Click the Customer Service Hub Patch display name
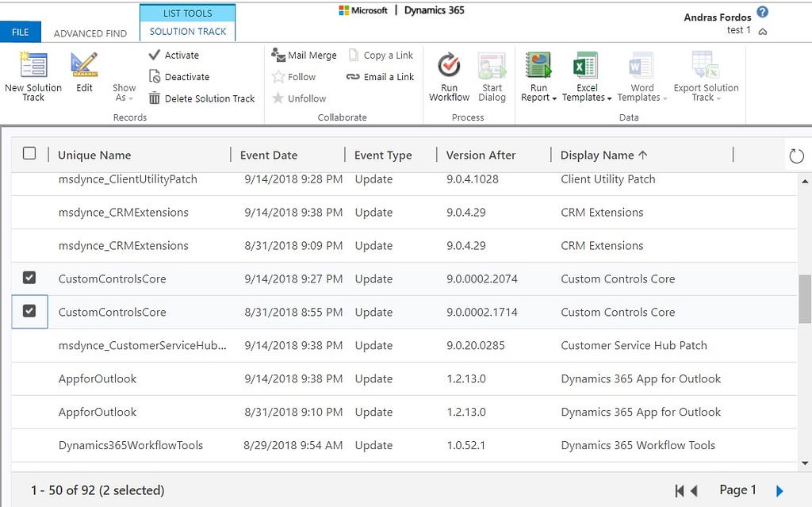This screenshot has height=507, width=812. point(634,345)
